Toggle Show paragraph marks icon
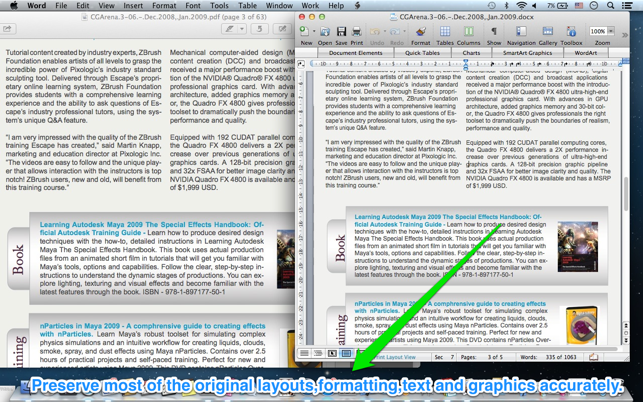 494,31
